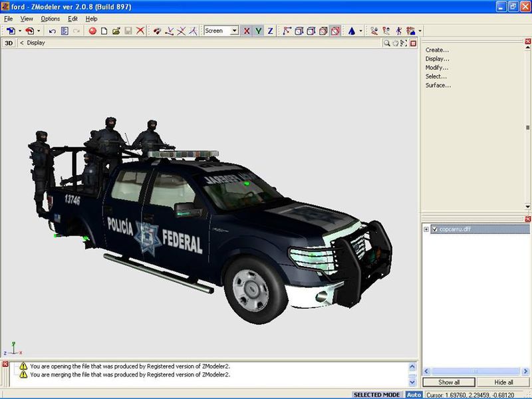Expand the Modify... command group
Image resolution: width=532 pixels, height=399 pixels.
437,68
